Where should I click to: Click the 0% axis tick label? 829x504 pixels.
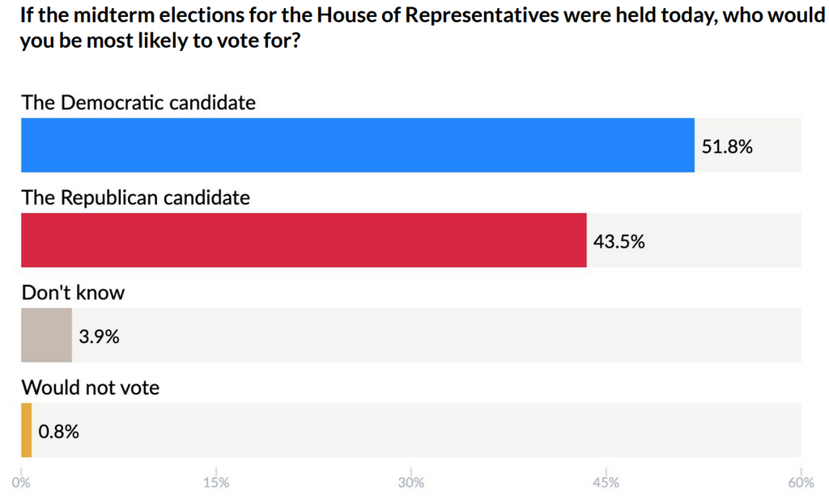22,483
